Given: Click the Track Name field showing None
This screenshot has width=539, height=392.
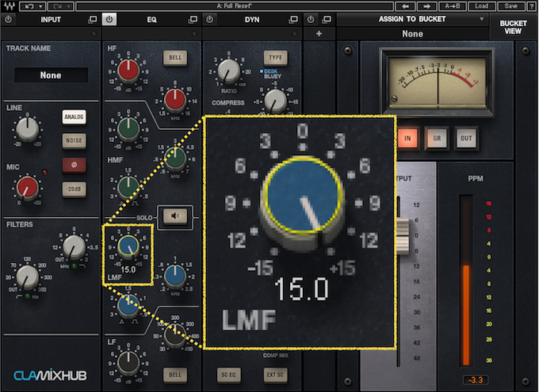Looking at the screenshot, I should (x=51, y=75).
